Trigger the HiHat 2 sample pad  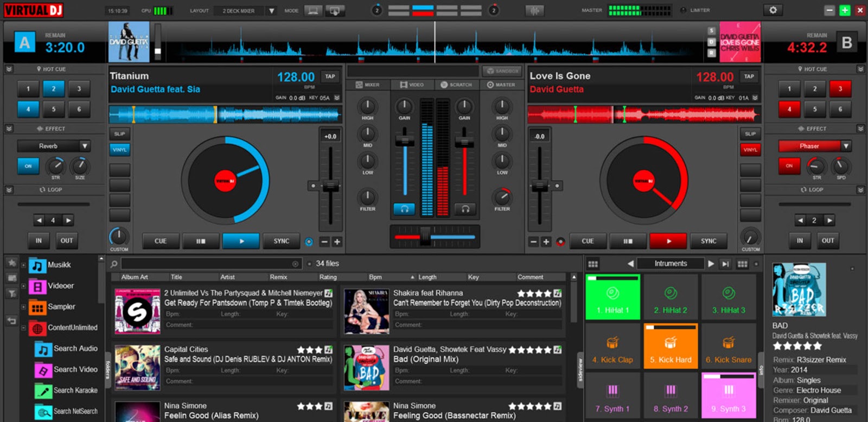pos(671,296)
